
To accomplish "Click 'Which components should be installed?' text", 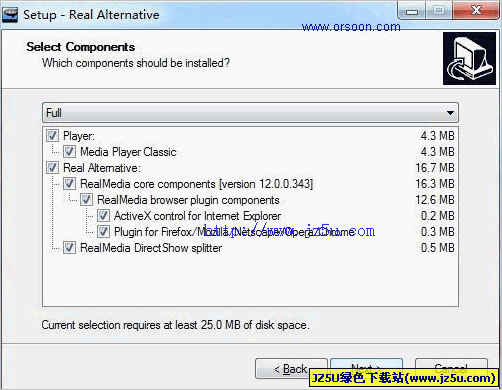I will tap(136, 63).
